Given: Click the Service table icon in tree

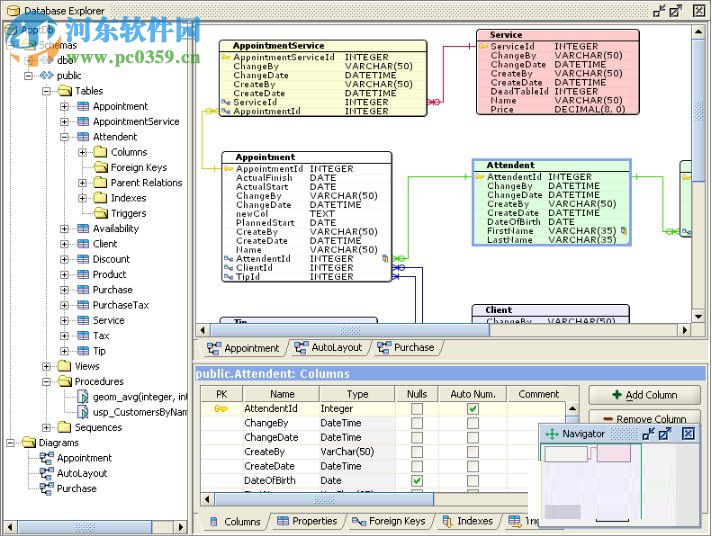Looking at the screenshot, I should coord(83,320).
